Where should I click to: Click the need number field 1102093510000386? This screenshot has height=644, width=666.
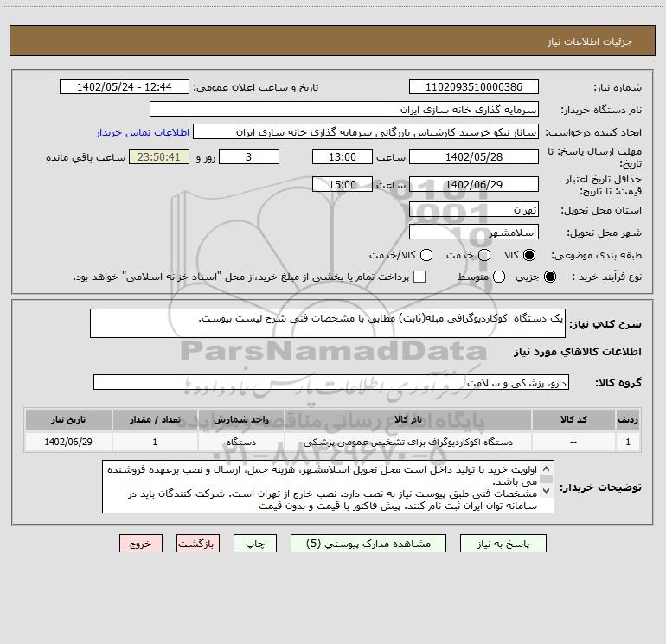click(474, 86)
